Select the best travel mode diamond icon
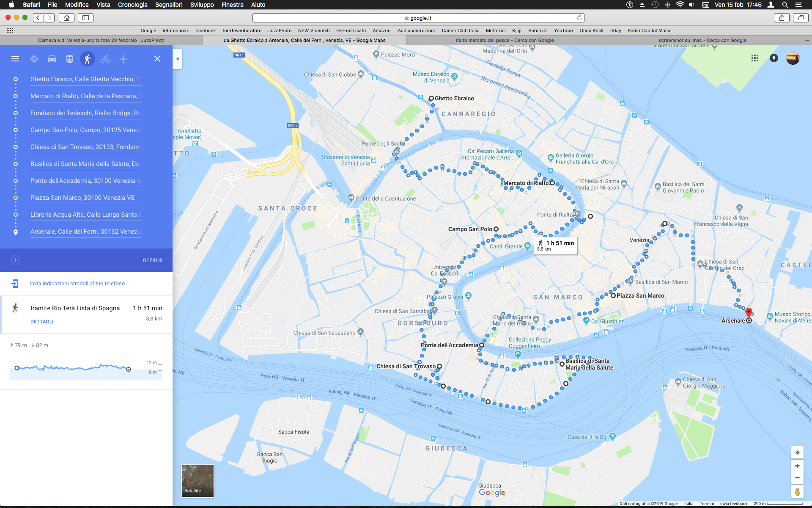This screenshot has height=508, width=812. 34,59
